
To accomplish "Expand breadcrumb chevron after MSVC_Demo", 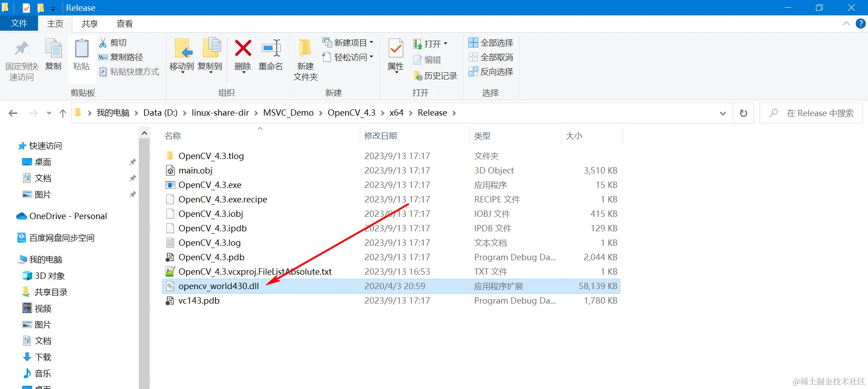I will (321, 113).
